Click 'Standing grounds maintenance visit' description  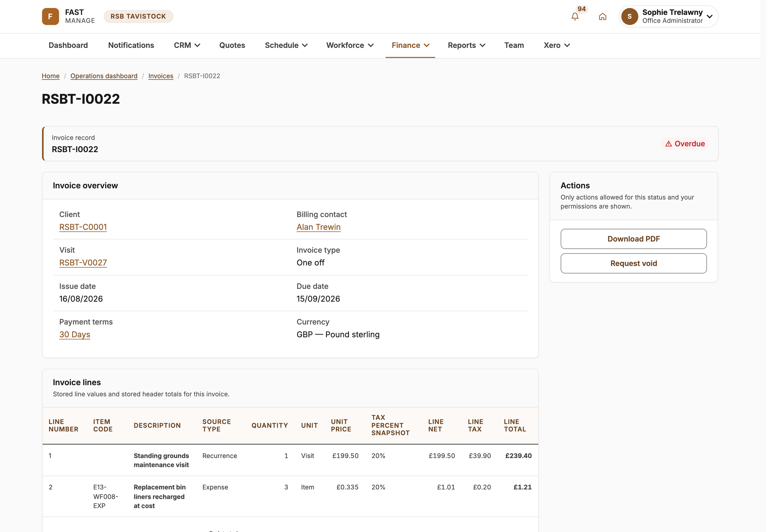click(161, 460)
